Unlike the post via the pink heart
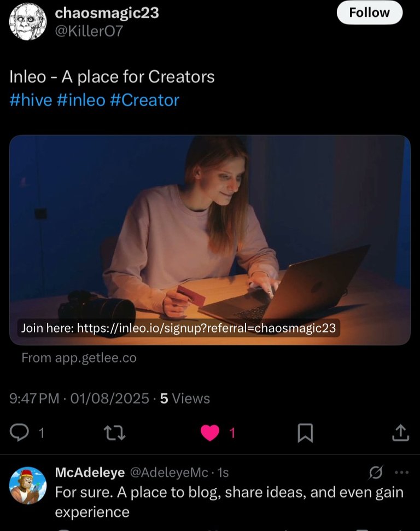 209,433
